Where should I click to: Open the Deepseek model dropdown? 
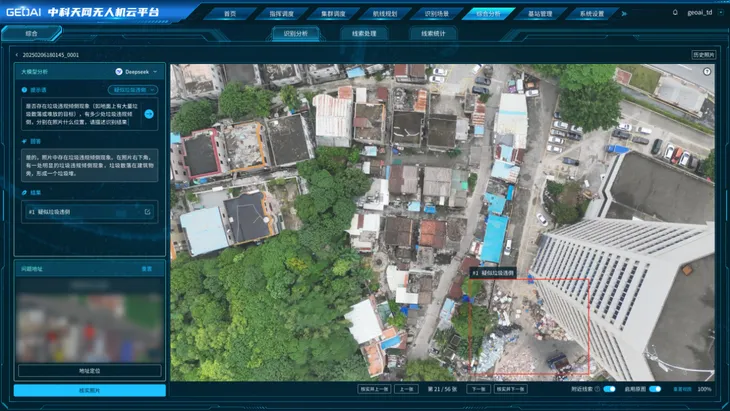[137, 72]
